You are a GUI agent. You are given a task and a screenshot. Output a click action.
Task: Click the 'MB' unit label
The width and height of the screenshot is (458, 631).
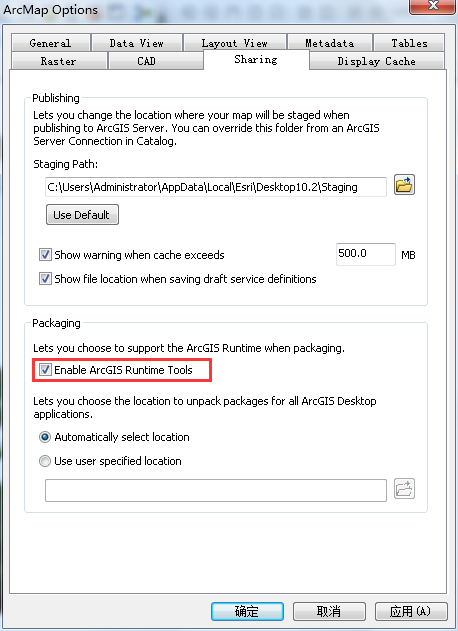408,255
